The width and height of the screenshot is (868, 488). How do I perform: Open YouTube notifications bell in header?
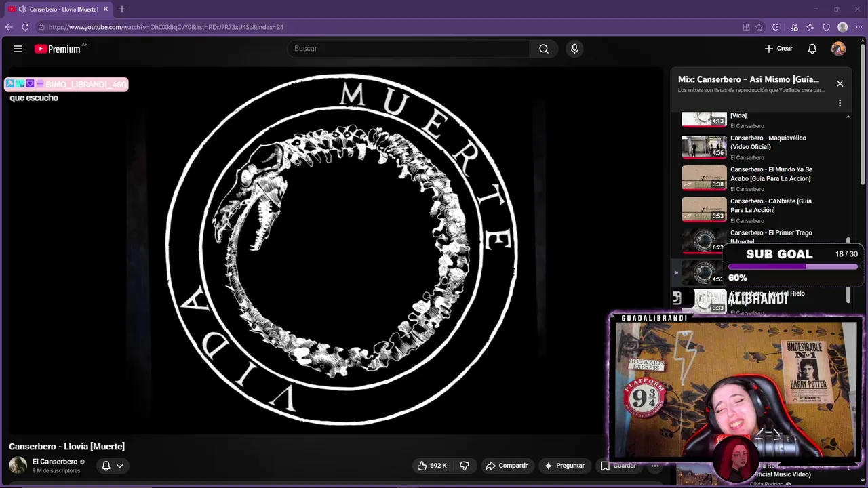pyautogui.click(x=812, y=49)
